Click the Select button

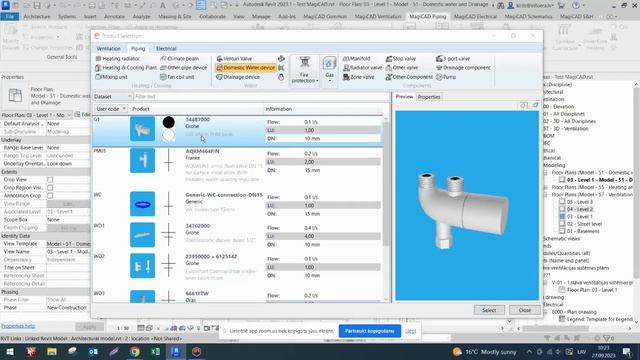click(489, 310)
